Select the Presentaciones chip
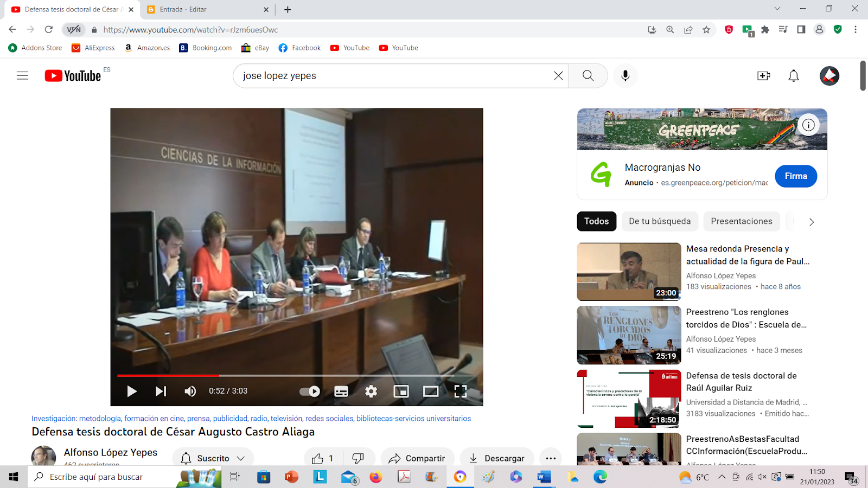The image size is (868, 488). point(742,221)
